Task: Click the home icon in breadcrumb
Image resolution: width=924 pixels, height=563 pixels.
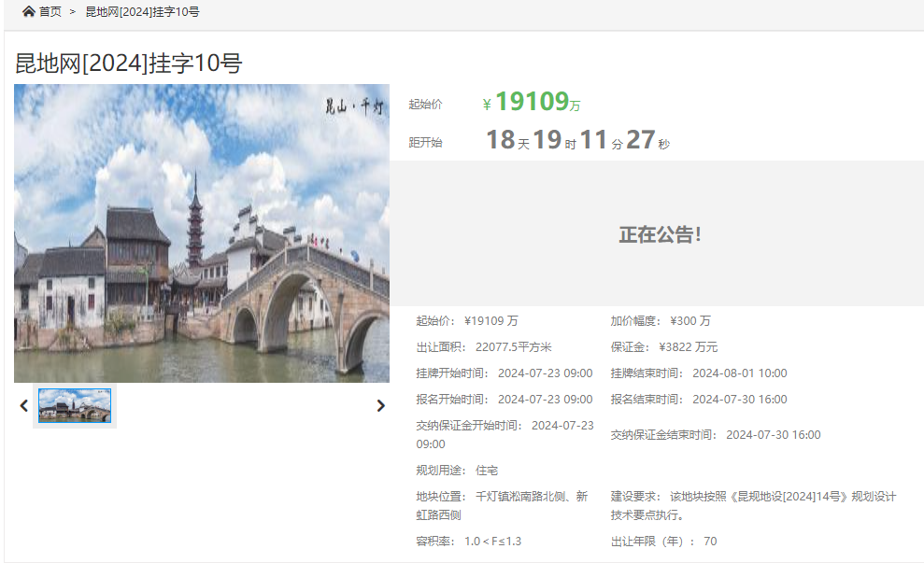Action: [x=28, y=12]
